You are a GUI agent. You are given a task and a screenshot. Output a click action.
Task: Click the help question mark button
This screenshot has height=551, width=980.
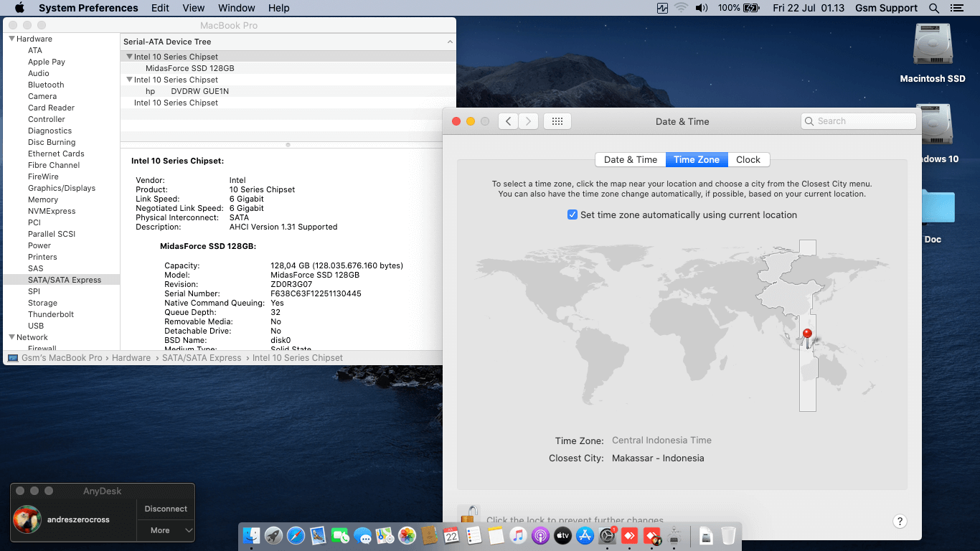900,522
